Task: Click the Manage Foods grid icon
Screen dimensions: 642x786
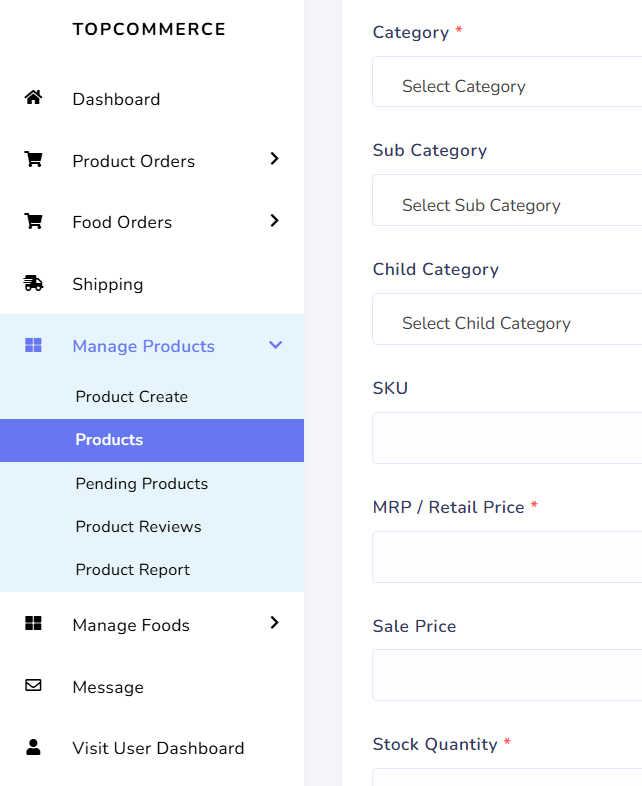Action: coord(34,624)
